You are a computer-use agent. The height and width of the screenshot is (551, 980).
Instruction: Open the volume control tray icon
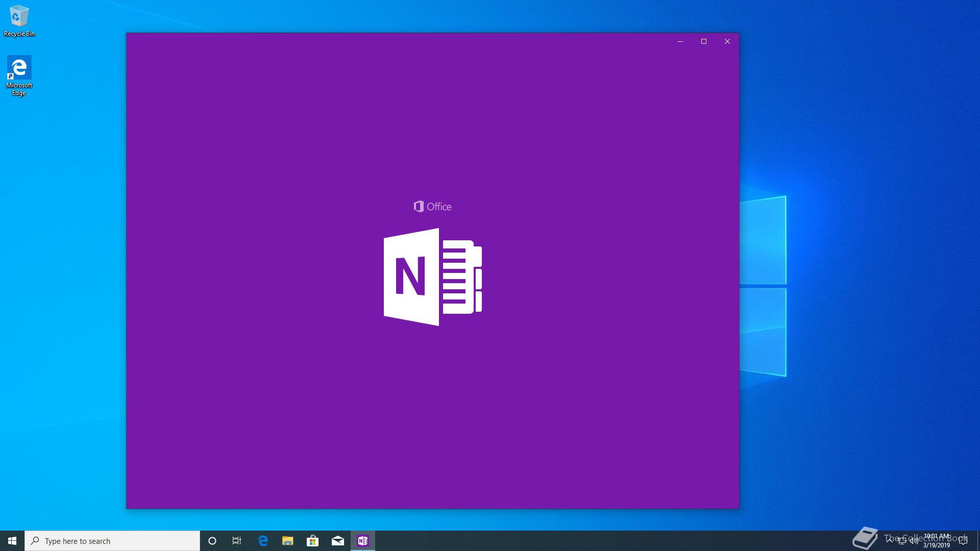[x=914, y=541]
